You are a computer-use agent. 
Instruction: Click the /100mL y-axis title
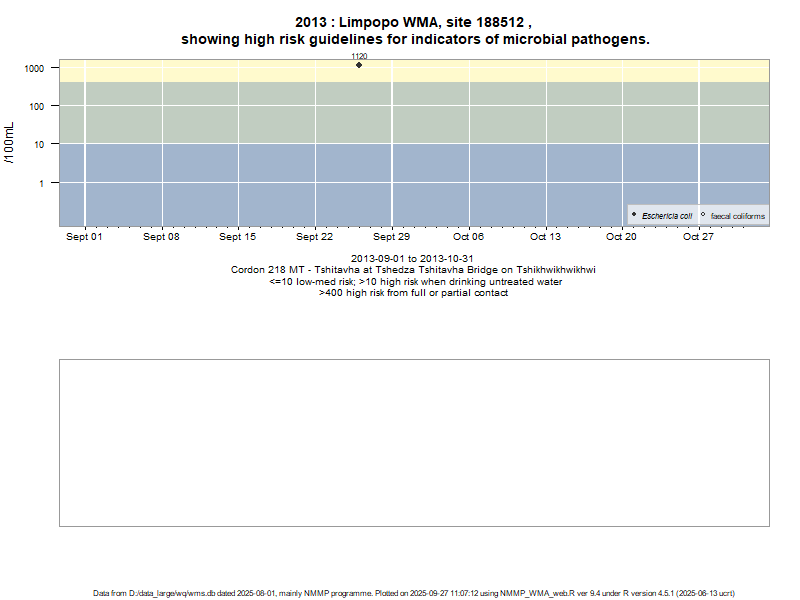[10, 142]
